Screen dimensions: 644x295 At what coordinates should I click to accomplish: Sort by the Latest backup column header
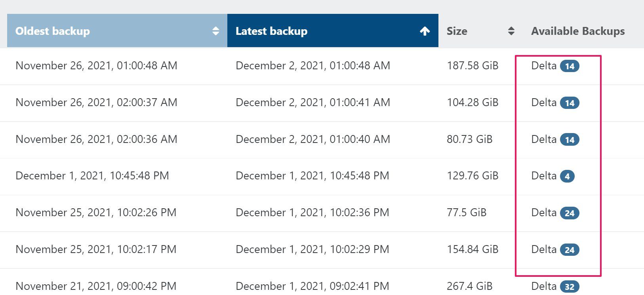[x=271, y=31]
